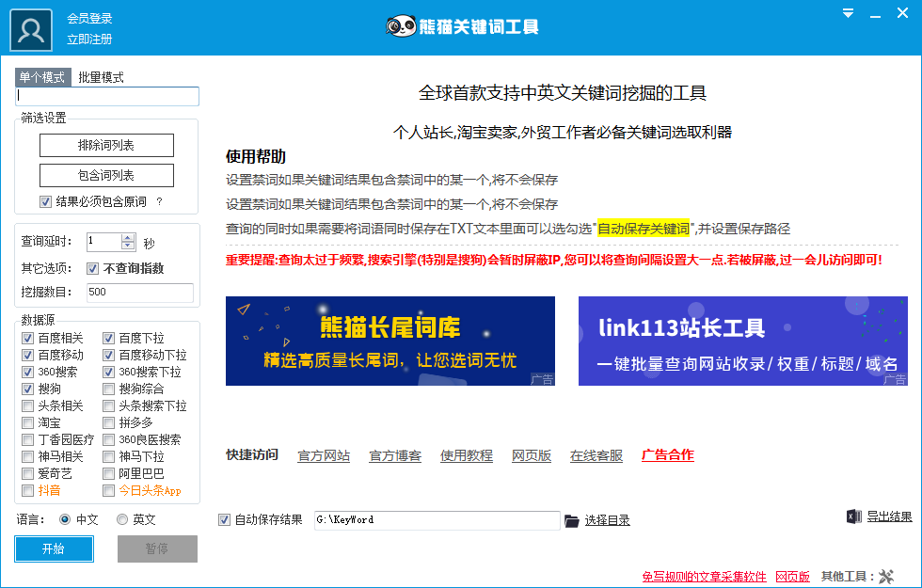This screenshot has width=922, height=588.
Task: Toggle 不查询指数 checkbox
Action: [x=92, y=269]
